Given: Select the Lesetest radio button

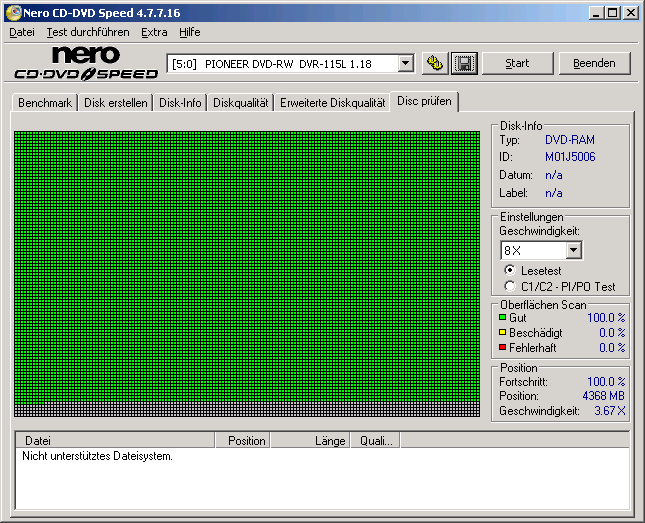Looking at the screenshot, I should (x=510, y=270).
